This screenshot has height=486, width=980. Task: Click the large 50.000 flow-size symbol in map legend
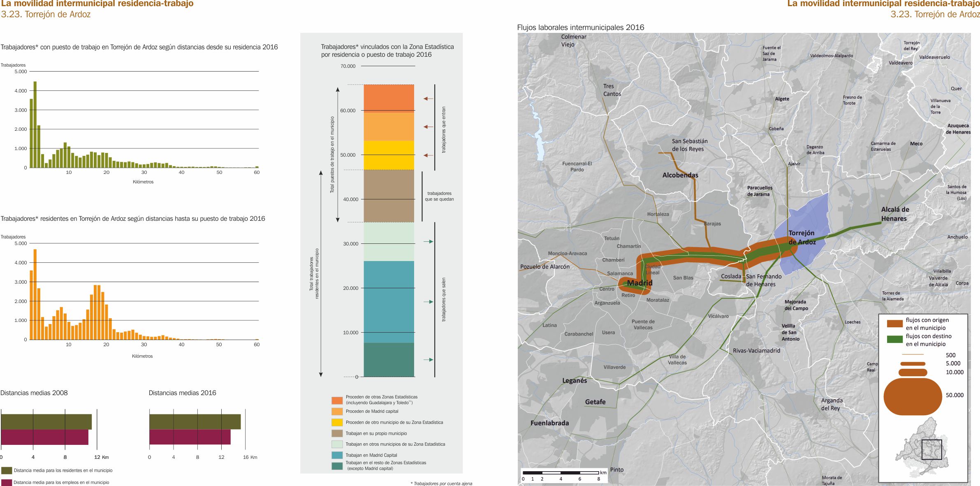click(913, 396)
